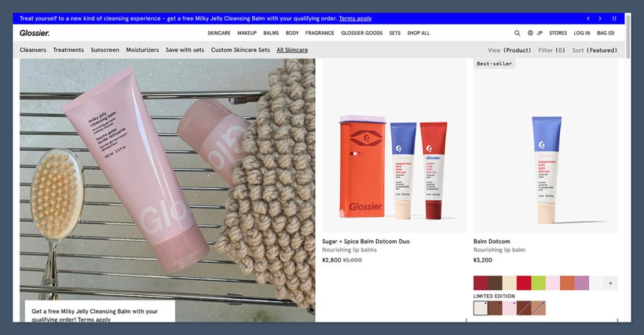644x335 pixels.
Task: Pause the announcement banner rotation
Action: 614,18
